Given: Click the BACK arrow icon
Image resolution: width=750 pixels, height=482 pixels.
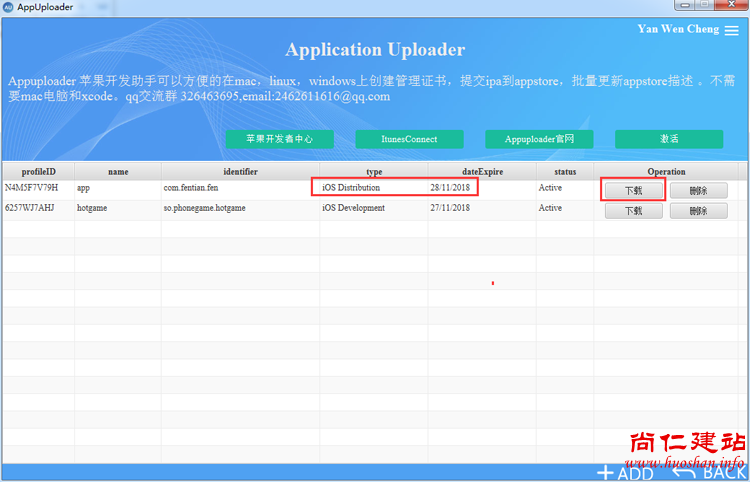Looking at the screenshot, I should click(x=685, y=472).
